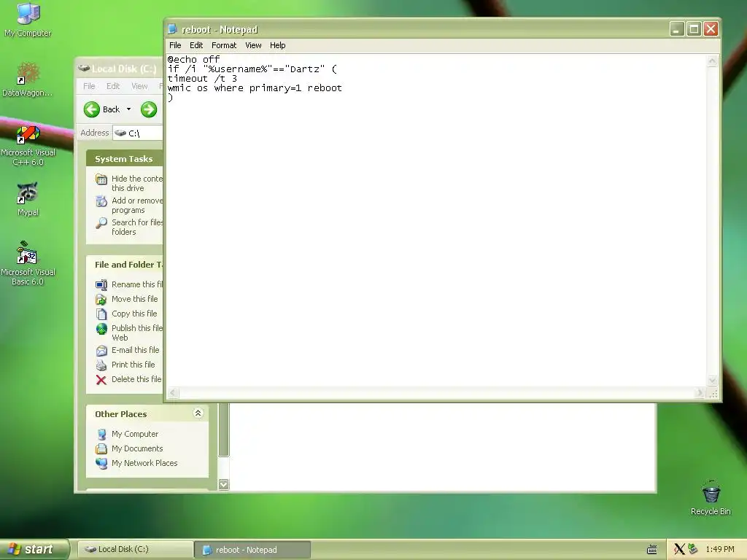The height and width of the screenshot is (560, 747).
Task: Click the File and Folder Tasks header
Action: pyautogui.click(x=125, y=264)
